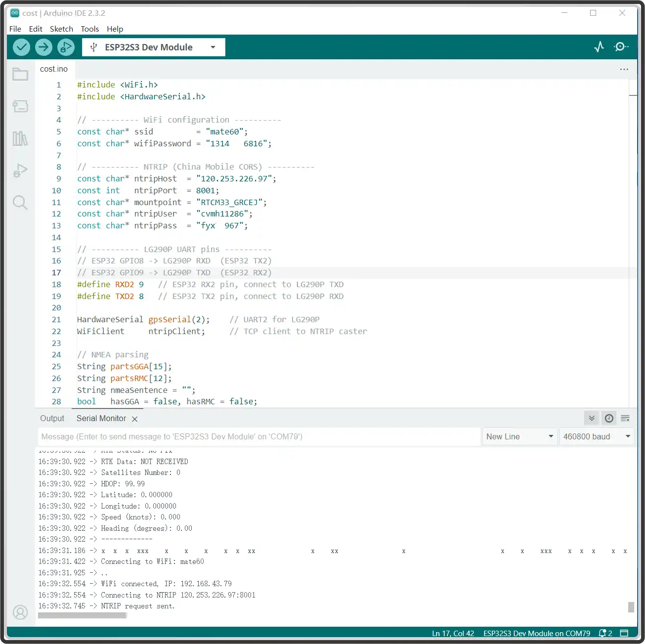Open the Sketchbook folder sidebar icon
This screenshot has width=645, height=644.
[20, 75]
